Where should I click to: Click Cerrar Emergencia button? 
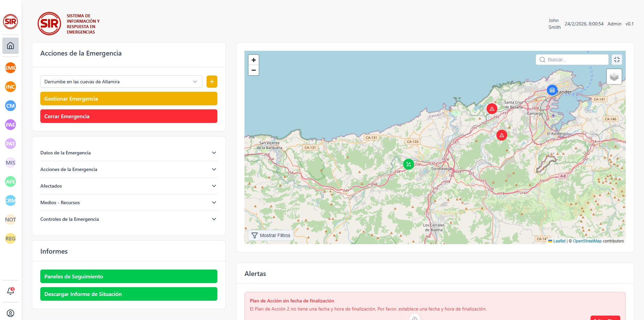129,116
